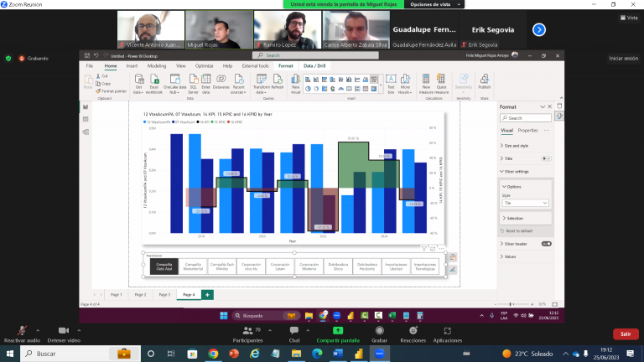Open the Style dropdown showing Tile
The width and height of the screenshot is (644, 362).
click(x=525, y=203)
